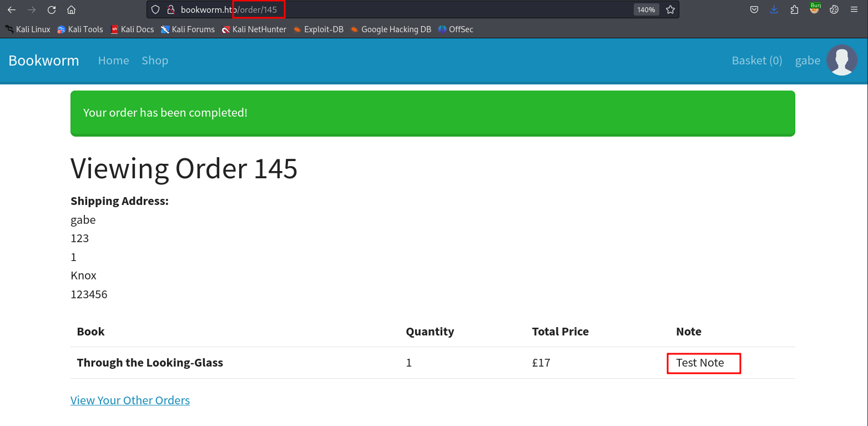Open the extensions puzzle-piece icon

[x=794, y=9]
